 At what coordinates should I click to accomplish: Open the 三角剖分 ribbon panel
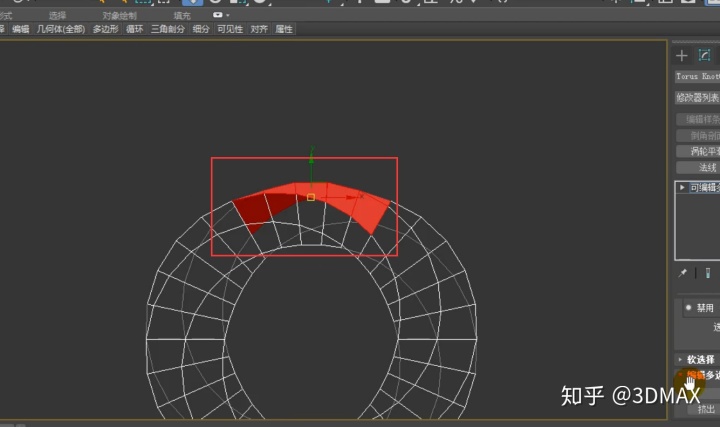[168, 29]
